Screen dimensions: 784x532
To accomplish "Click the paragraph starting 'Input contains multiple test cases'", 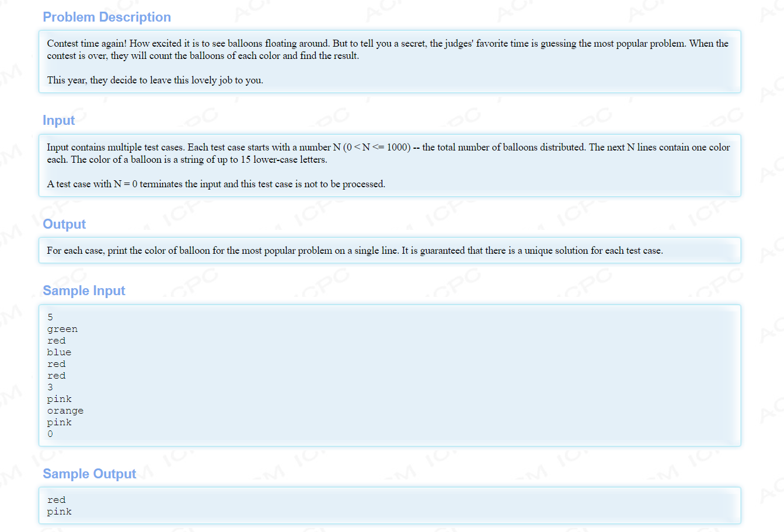I will coord(388,153).
